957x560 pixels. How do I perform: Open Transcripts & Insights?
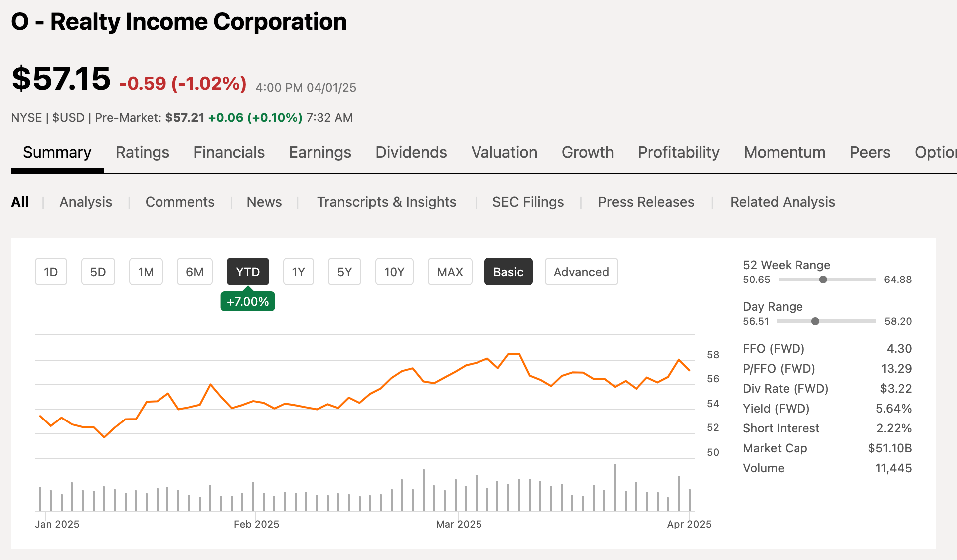click(x=386, y=202)
